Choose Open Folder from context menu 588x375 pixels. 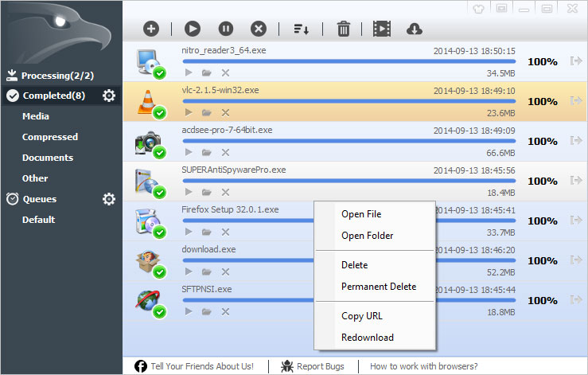click(x=367, y=236)
